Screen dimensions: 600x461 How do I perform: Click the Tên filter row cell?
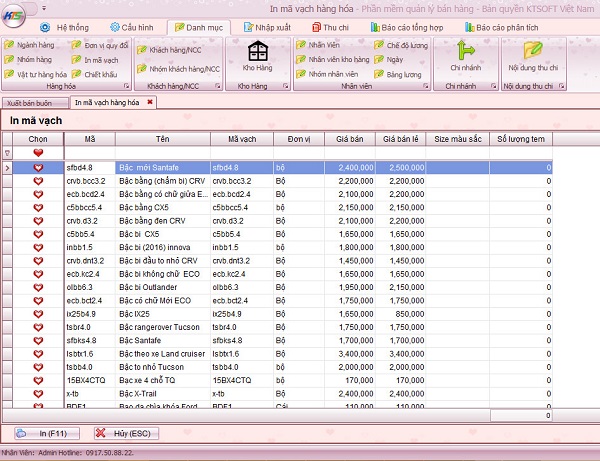[162, 153]
